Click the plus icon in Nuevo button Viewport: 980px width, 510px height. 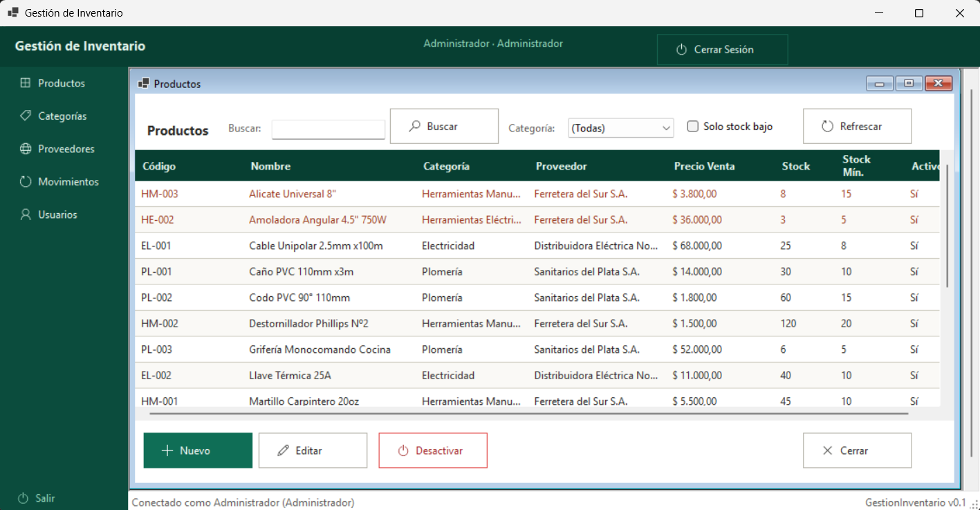[x=167, y=450]
